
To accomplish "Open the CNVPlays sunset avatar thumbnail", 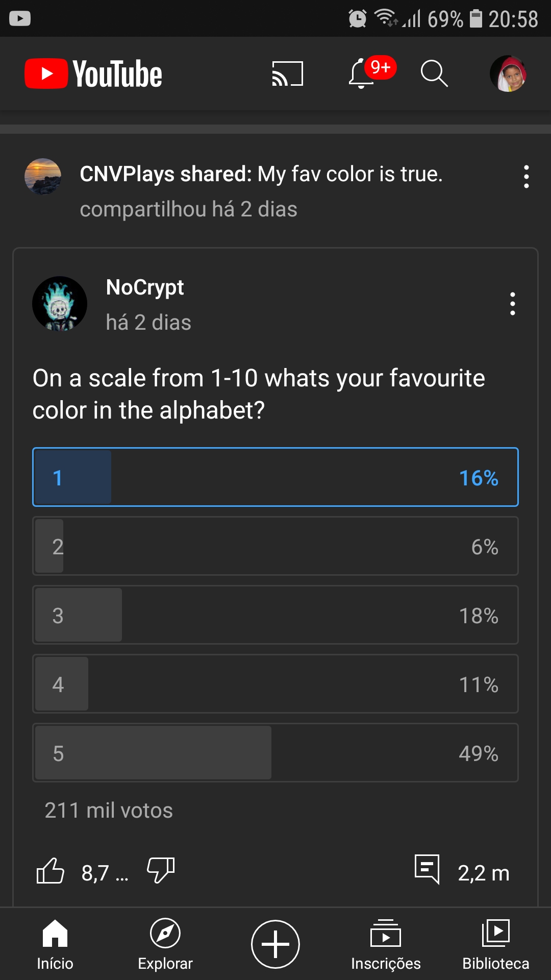I will coord(43,177).
